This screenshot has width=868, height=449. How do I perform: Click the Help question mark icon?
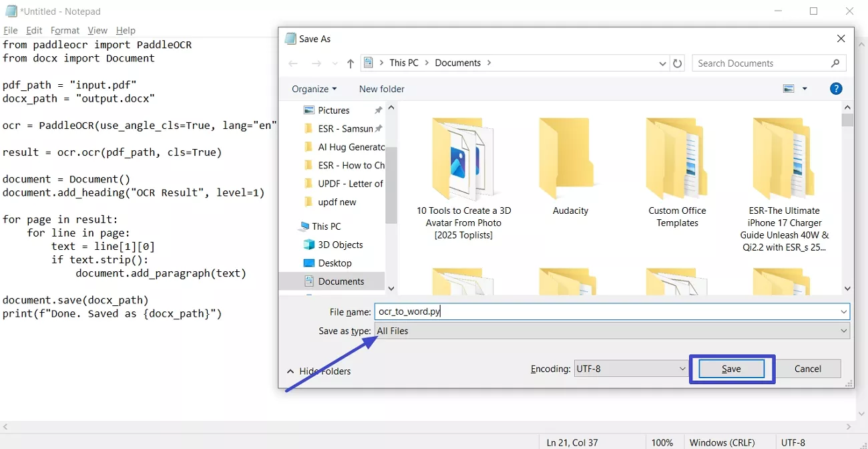[835, 88]
